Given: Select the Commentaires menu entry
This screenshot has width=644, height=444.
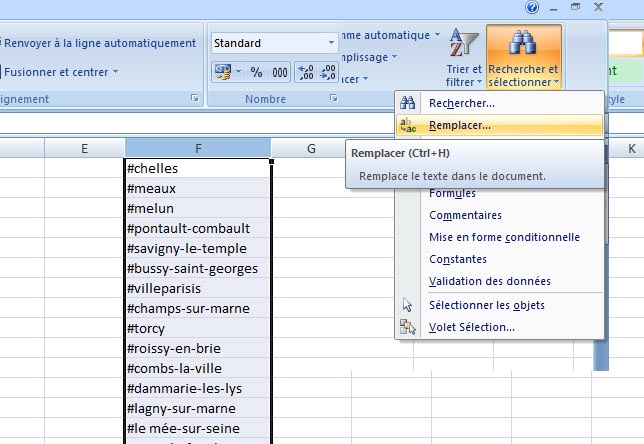Looking at the screenshot, I should (500, 215).
